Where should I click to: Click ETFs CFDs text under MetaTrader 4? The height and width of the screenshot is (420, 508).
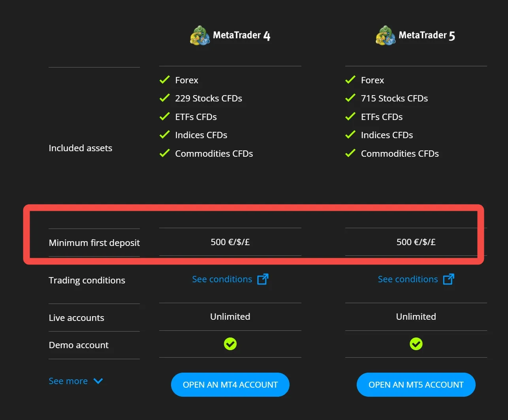coord(196,117)
